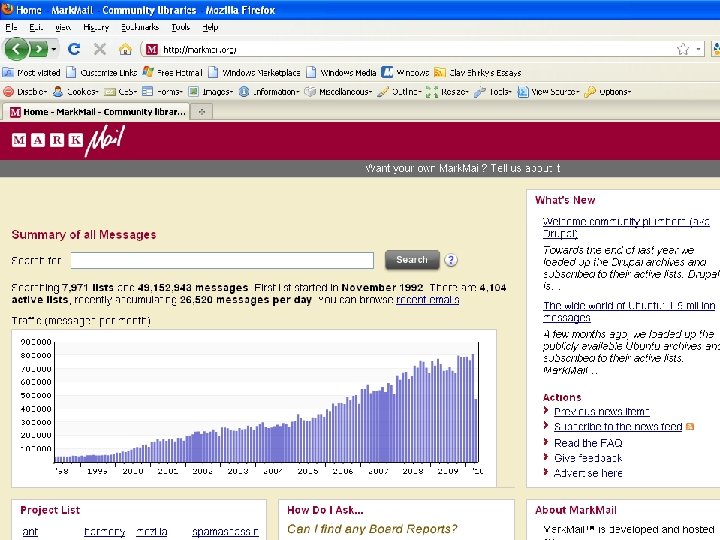Open Read the FAQ link
Image resolution: width=720 pixels, height=540 pixels.
(x=588, y=443)
